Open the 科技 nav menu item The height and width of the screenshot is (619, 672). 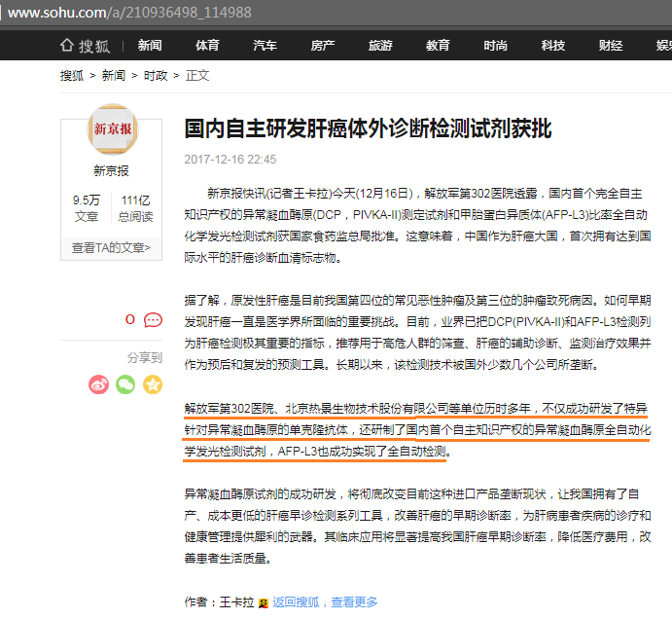[x=552, y=45]
